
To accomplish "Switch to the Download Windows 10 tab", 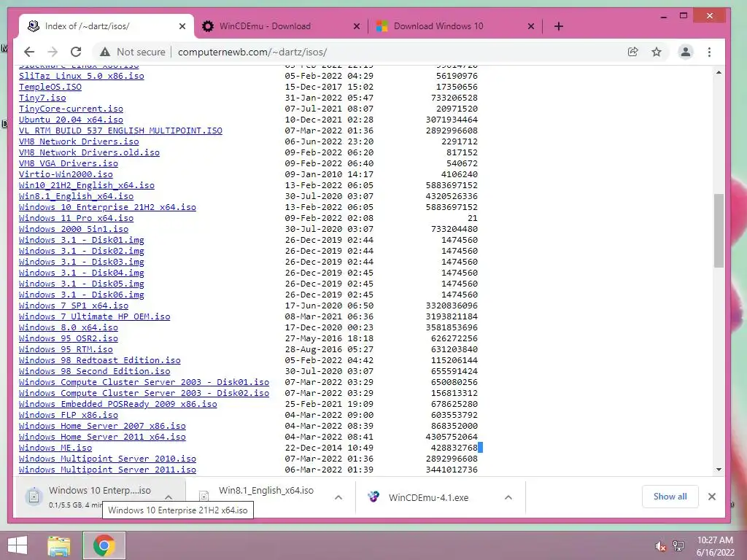I will tap(455, 26).
